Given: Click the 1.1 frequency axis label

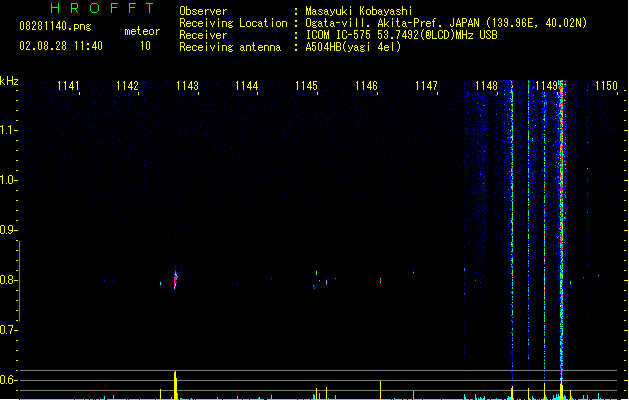Looking at the screenshot, I should point(8,130).
